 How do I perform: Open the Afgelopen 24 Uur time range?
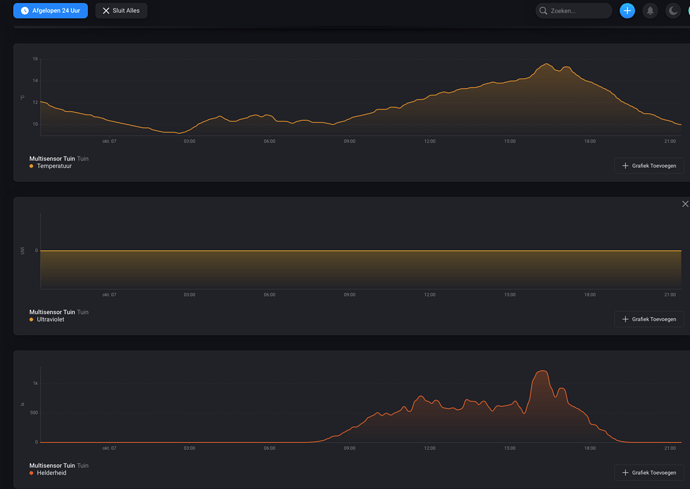point(51,11)
